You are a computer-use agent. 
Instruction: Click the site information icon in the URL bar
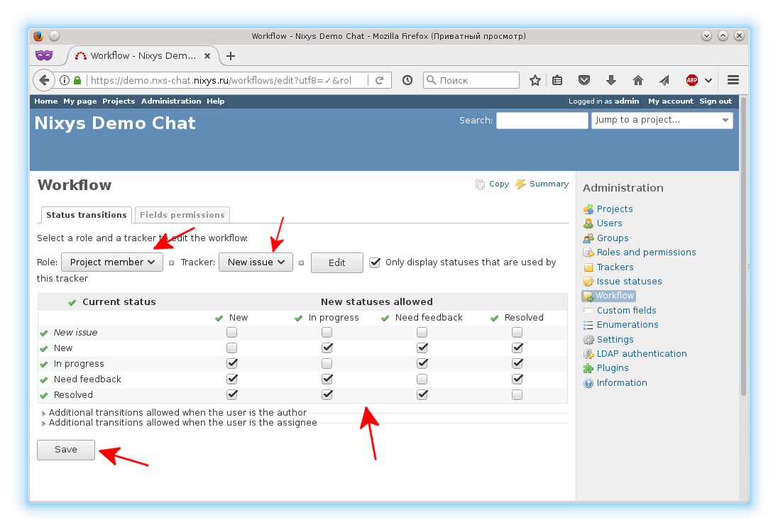(65, 80)
